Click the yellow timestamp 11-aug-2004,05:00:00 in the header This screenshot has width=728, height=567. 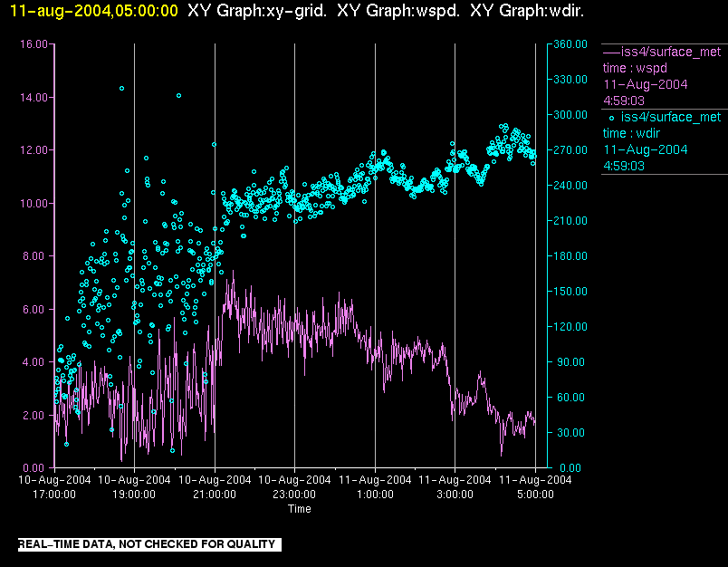click(94, 11)
